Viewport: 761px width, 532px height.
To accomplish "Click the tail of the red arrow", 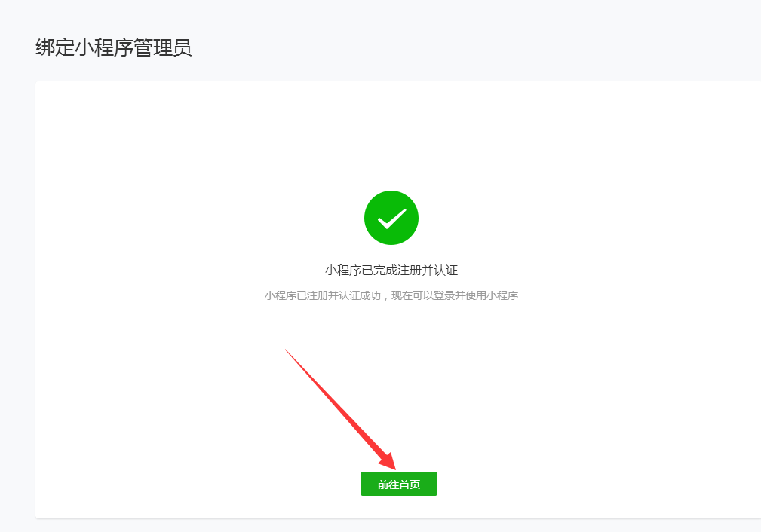I will [287, 351].
